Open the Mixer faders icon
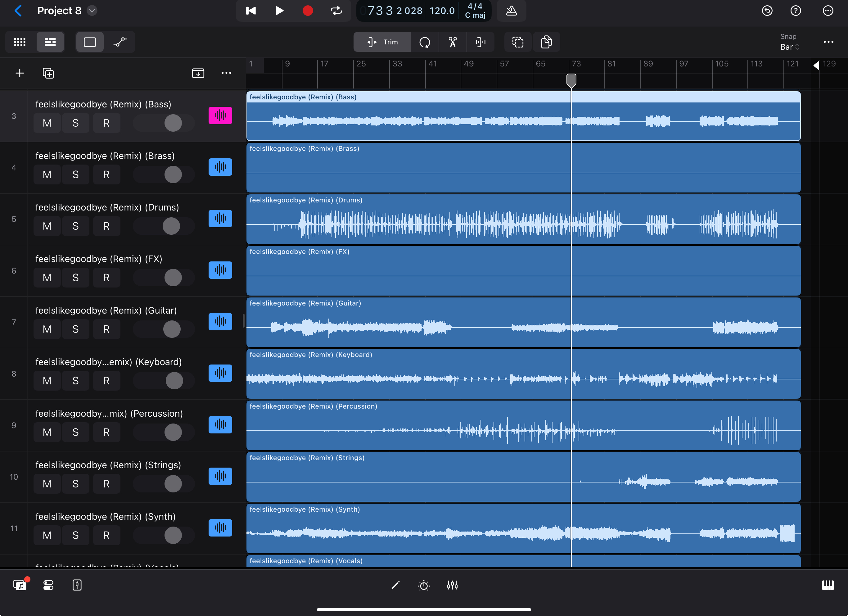Screen dimensions: 848x616 pos(452,585)
